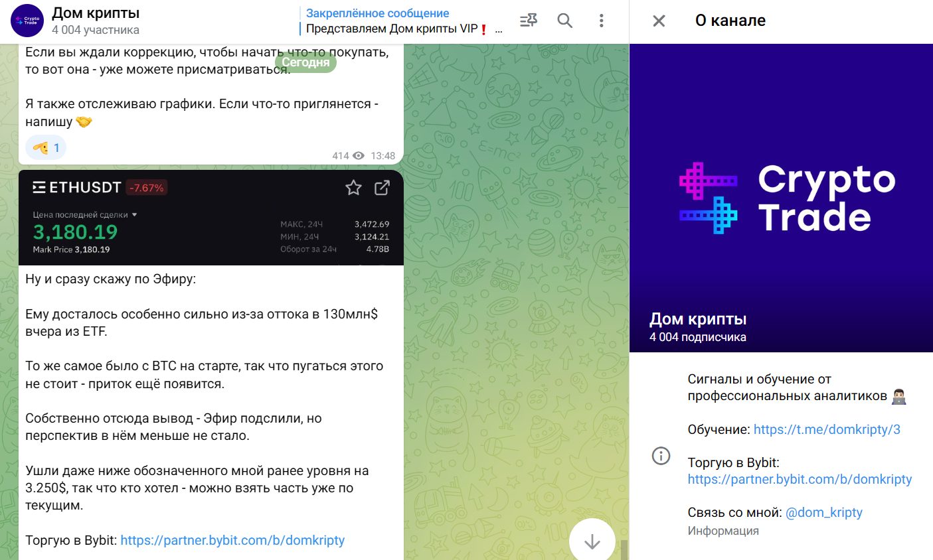This screenshot has height=560, width=933.
Task: Click the 4 004 участника member count
Action: [96, 30]
